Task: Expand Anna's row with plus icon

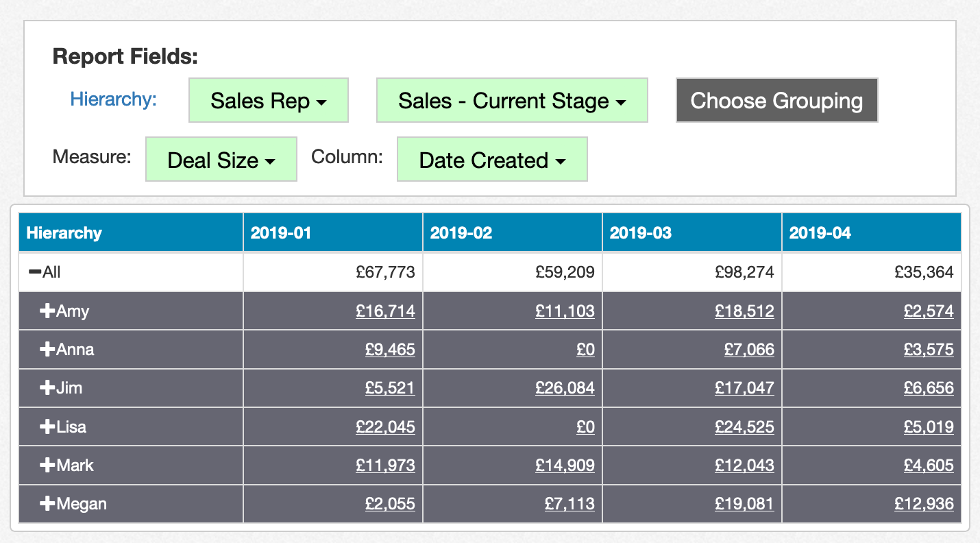Action: point(47,350)
